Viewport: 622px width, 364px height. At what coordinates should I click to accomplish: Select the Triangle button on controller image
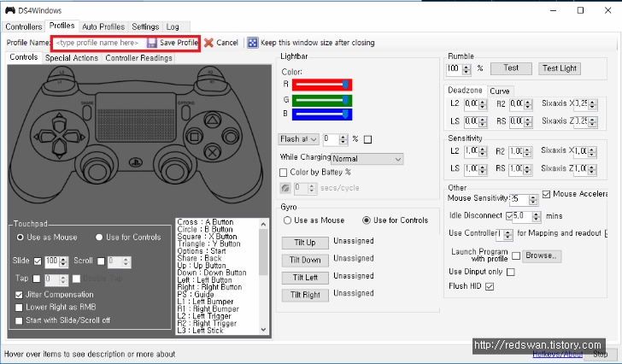pyautogui.click(x=213, y=120)
